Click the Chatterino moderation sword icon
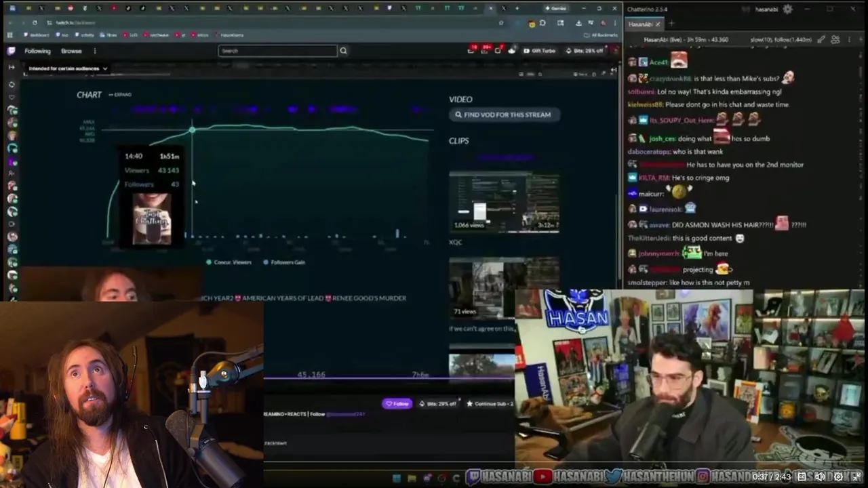Viewport: 868px width, 488px height. point(820,39)
